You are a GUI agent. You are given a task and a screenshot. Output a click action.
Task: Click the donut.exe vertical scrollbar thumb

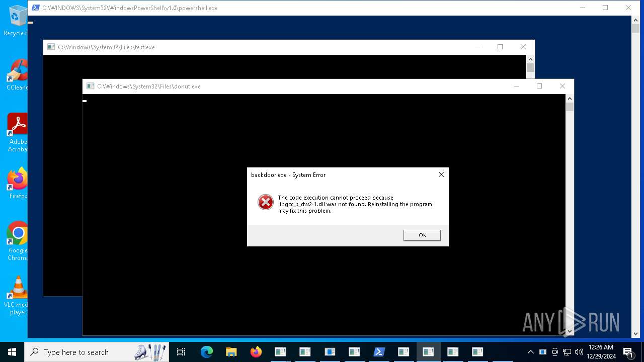coord(570,107)
